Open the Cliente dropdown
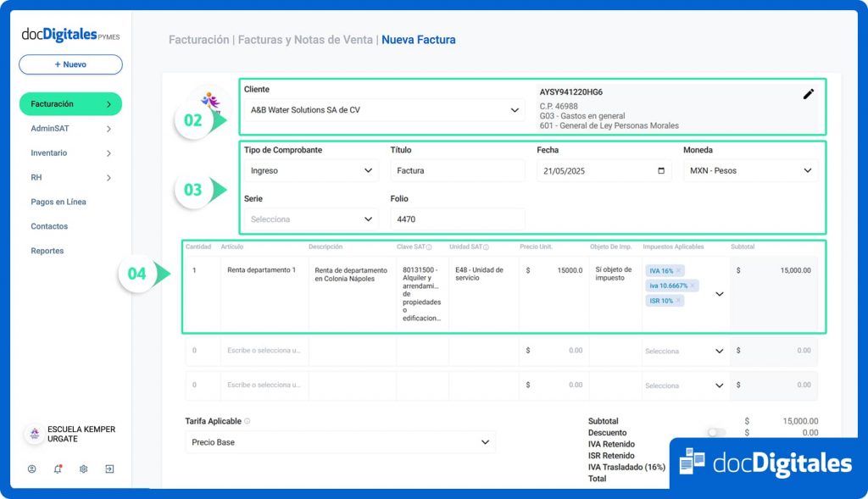The image size is (868, 499). [x=384, y=110]
